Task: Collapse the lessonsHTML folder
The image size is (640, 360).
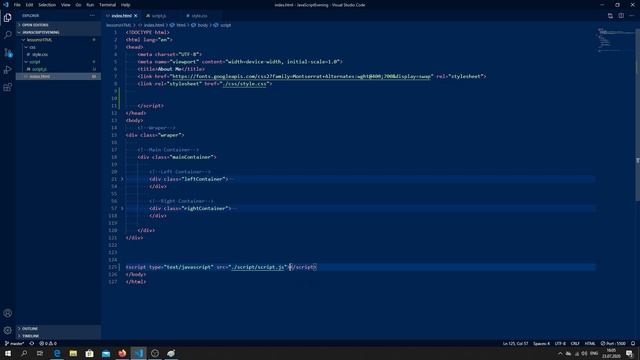Action: [x=58, y=40]
